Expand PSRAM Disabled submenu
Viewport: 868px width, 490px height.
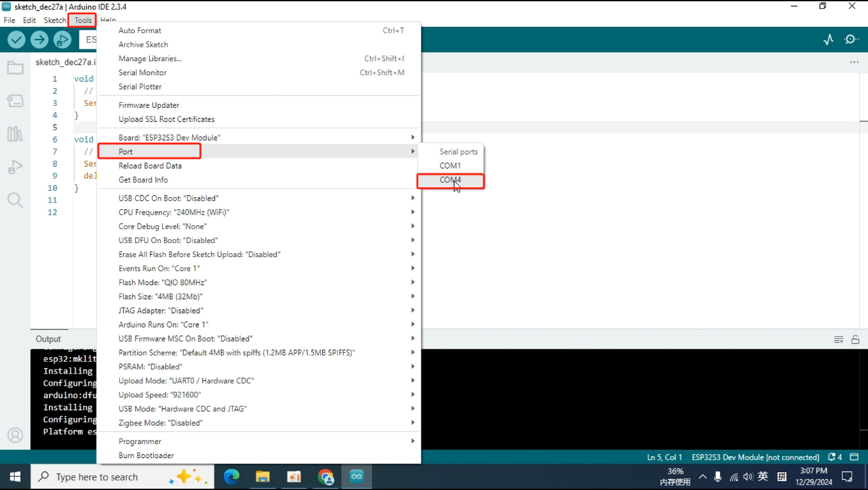point(258,367)
